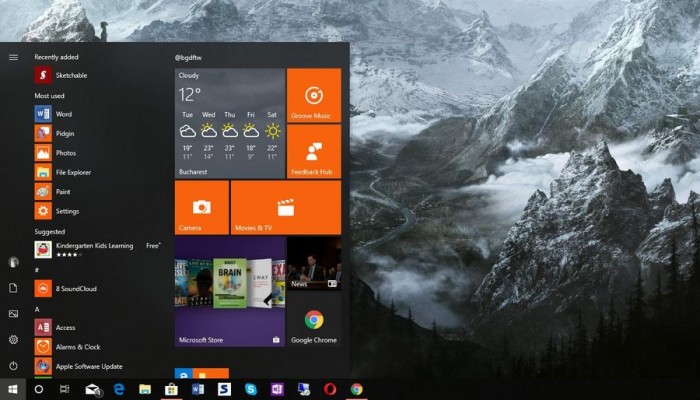Open Skype from the taskbar

pos(251,389)
